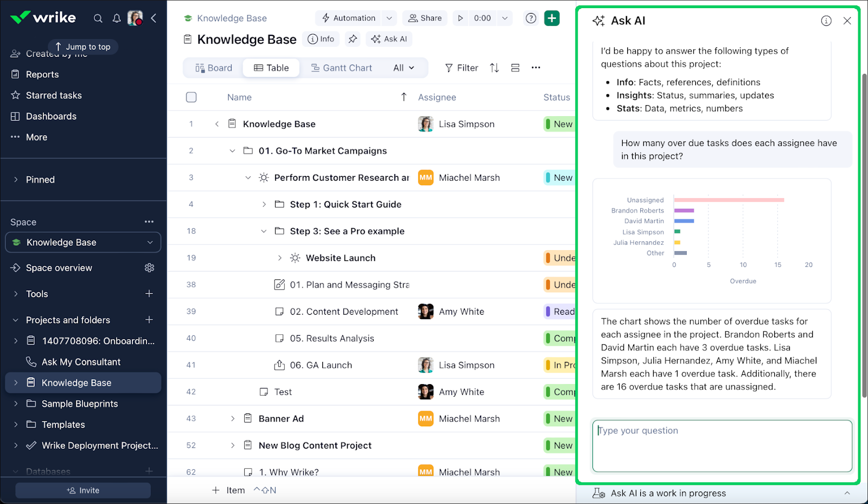Viewport: 868px width, 504px height.
Task: Open the help question mark icon
Action: (531, 18)
